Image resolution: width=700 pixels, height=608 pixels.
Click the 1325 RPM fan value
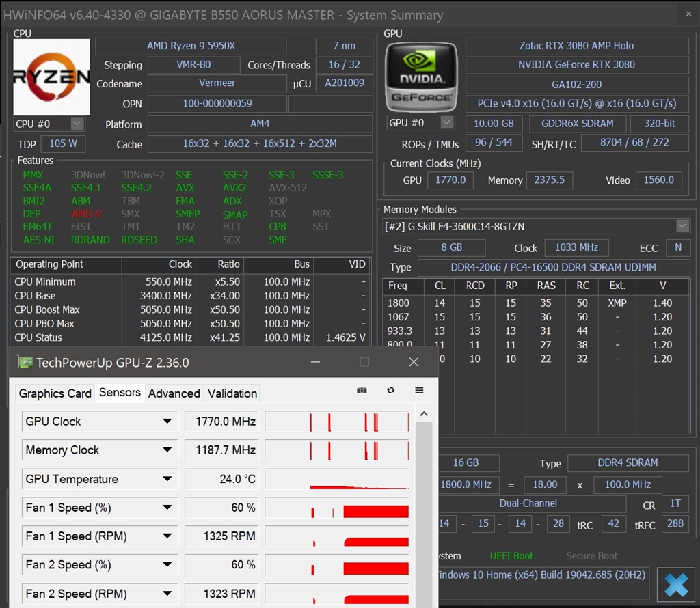tap(221, 536)
